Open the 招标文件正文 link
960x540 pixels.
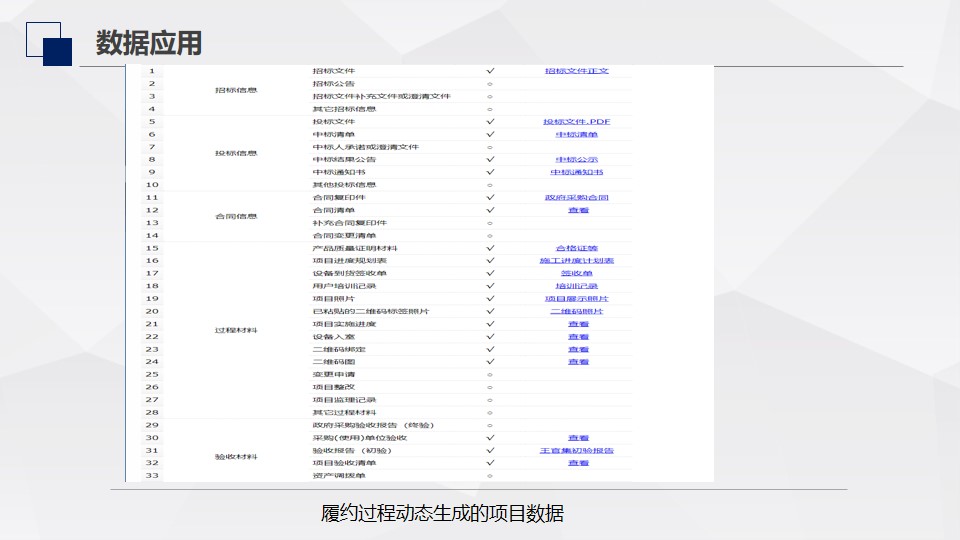(x=577, y=71)
